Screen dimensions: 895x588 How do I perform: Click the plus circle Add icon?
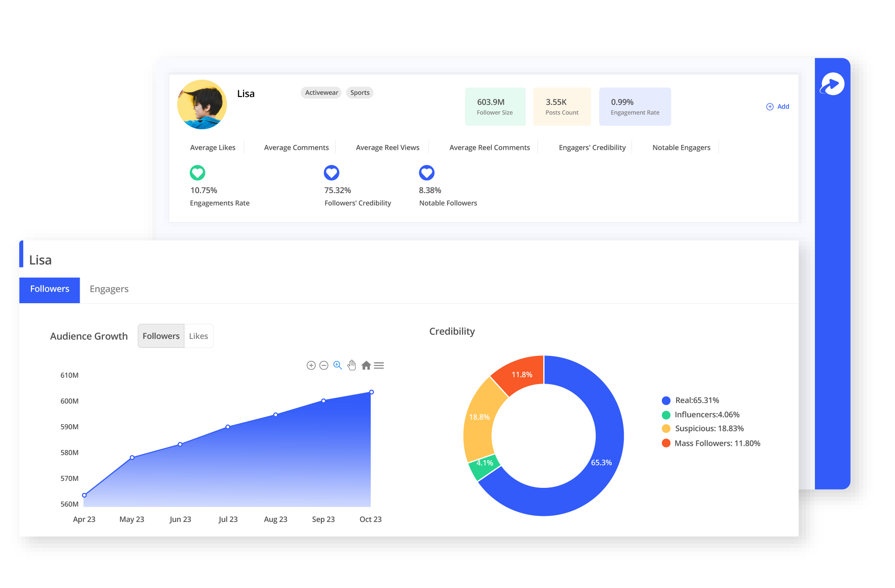(x=770, y=106)
